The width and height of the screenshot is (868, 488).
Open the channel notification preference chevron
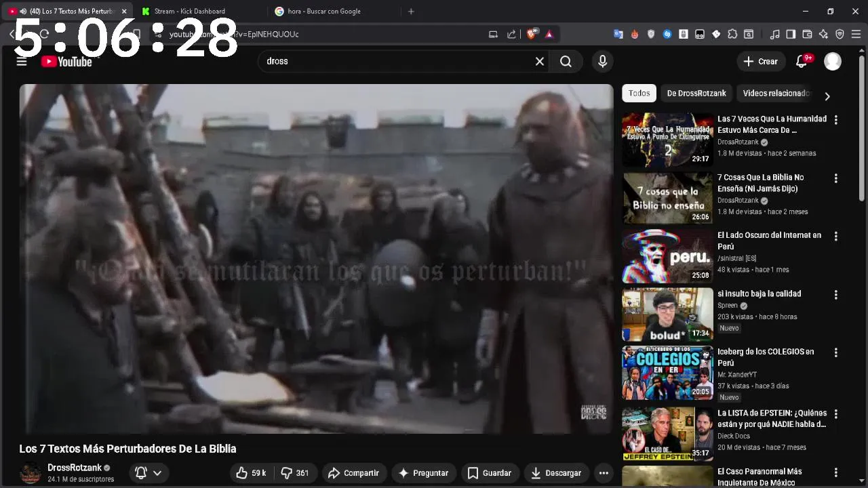(157, 473)
